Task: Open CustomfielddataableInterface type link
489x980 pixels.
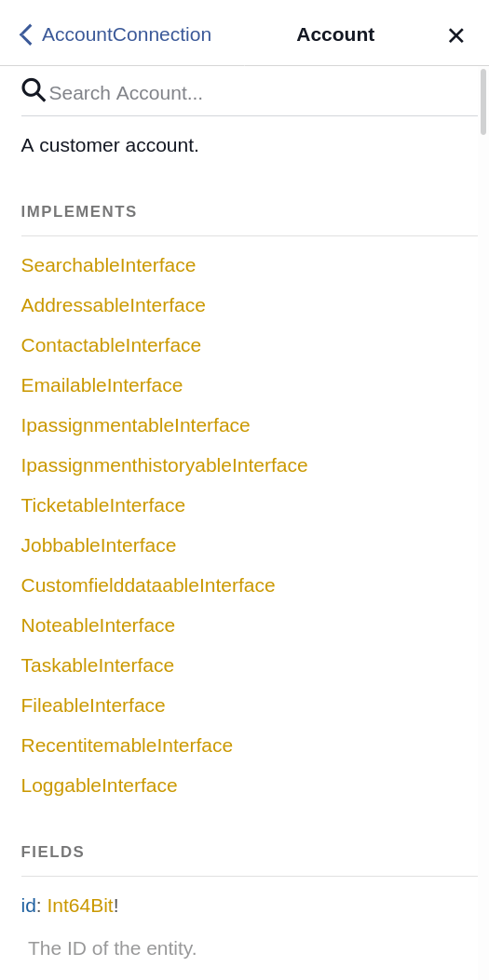Action: tap(148, 585)
